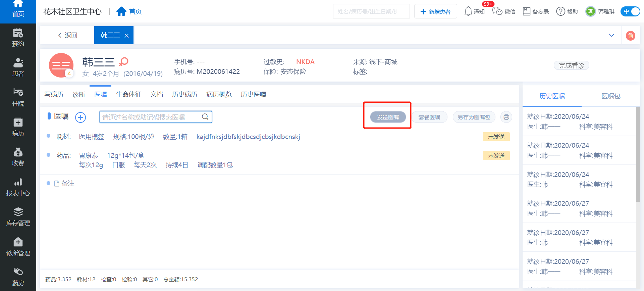644x291 pixels.
Task: Click 未发送 status on 医用棉签 row
Action: coord(496,137)
